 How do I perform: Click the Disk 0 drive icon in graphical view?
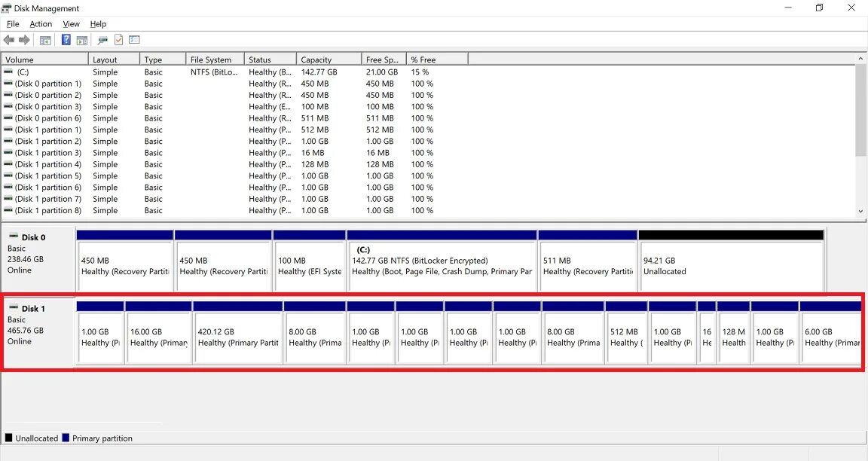tap(14, 237)
